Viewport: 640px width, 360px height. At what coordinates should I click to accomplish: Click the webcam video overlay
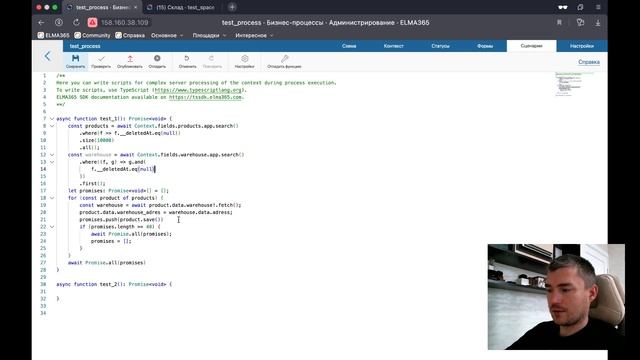[x=556, y=297]
